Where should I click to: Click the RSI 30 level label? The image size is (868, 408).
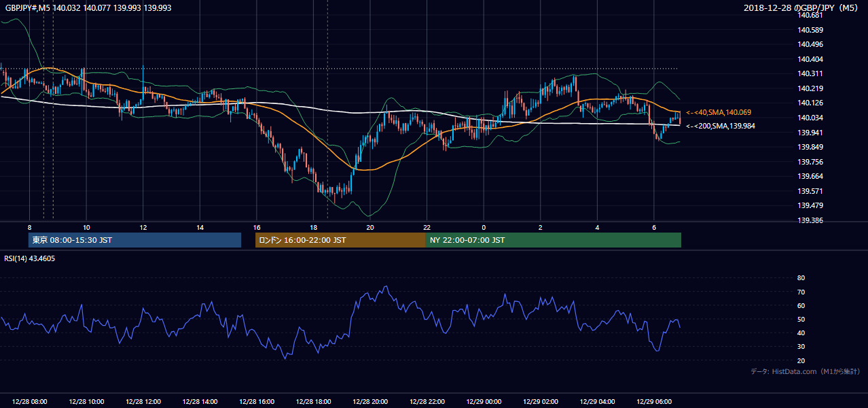click(801, 346)
